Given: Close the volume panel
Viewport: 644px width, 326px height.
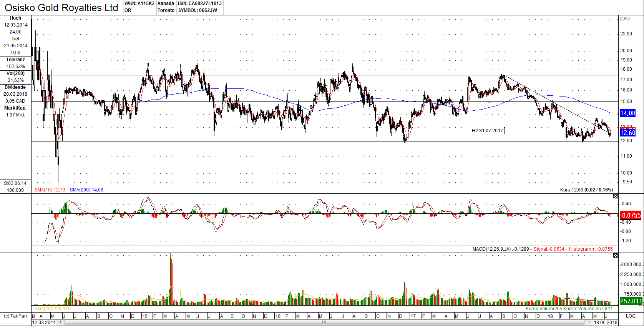Looking at the screenshot, I should (x=616, y=255).
